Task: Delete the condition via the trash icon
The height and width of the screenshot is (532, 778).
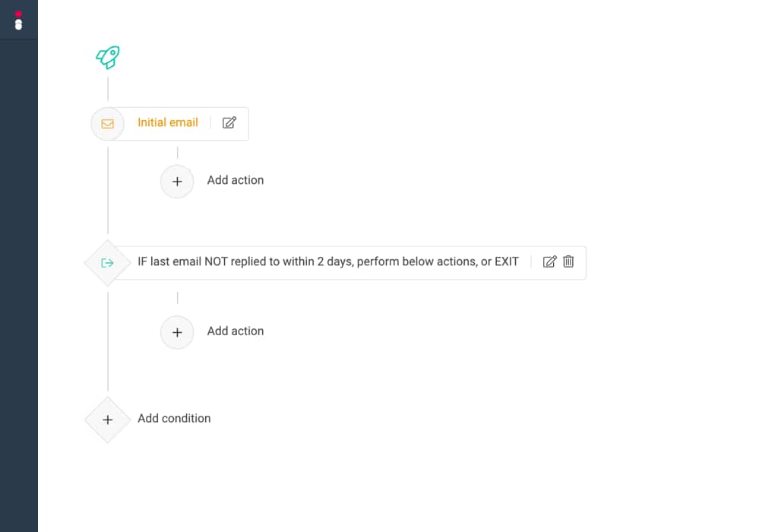Action: (568, 261)
